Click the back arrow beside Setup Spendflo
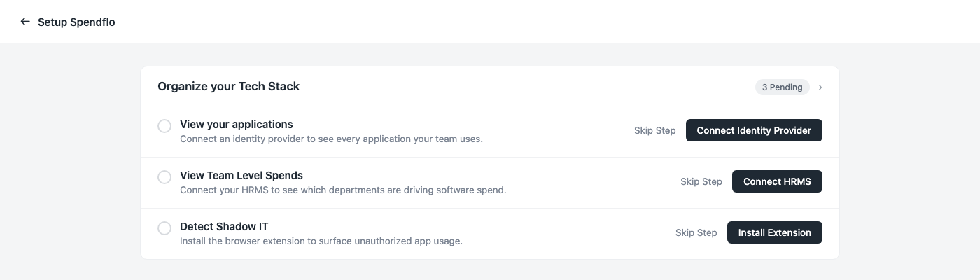This screenshot has width=980, height=280. (25, 22)
